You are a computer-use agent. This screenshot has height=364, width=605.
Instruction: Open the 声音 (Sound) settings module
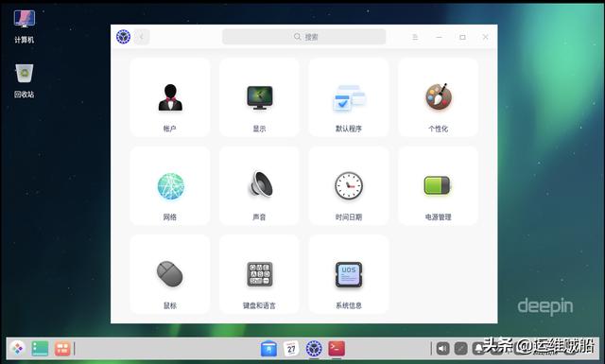[x=259, y=185]
